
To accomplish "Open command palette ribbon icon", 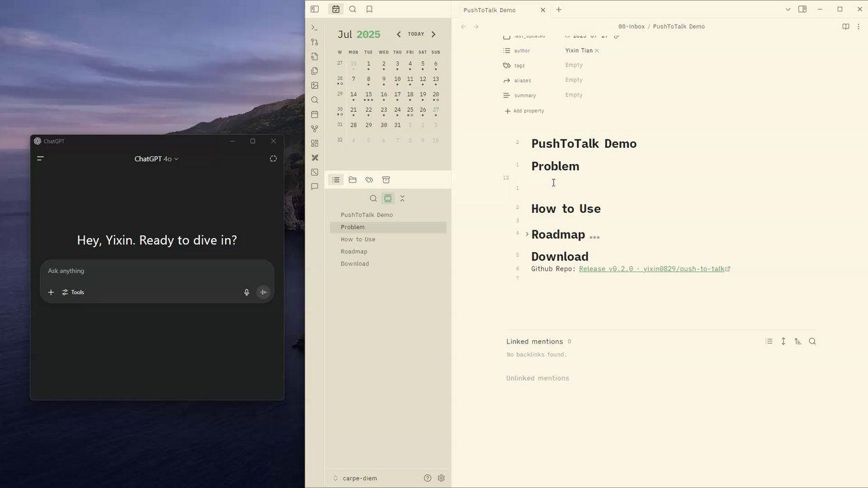I will click(315, 28).
